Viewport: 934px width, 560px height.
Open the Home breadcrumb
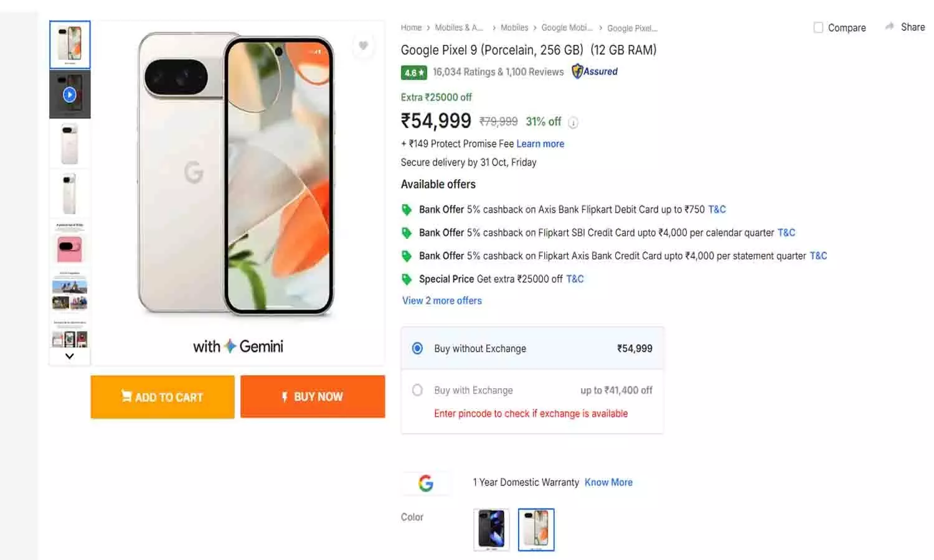[x=411, y=28]
